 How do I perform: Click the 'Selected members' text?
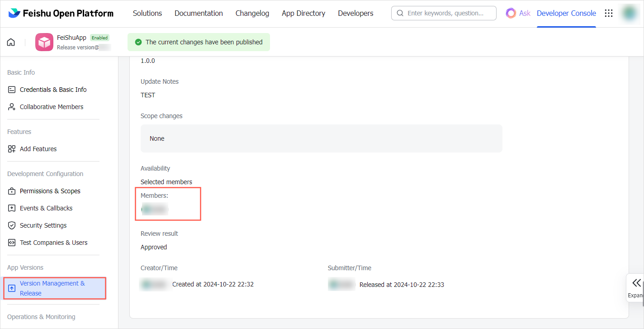pos(166,182)
